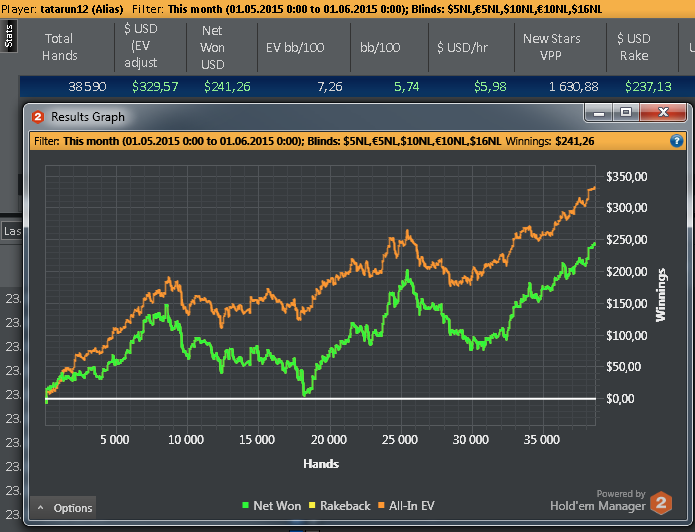Click the 20 000 x-axis label
695x532 pixels.
tap(328, 440)
